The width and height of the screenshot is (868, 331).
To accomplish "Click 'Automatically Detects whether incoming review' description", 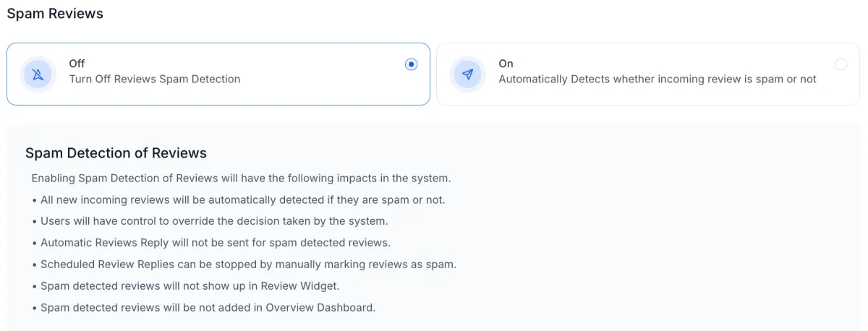I will coord(658,79).
